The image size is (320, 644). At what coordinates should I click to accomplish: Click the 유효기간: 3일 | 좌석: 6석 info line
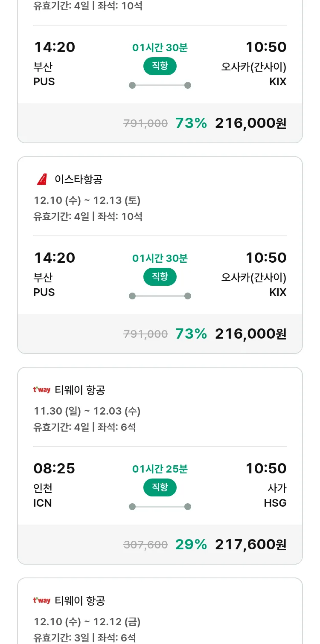tap(84, 638)
